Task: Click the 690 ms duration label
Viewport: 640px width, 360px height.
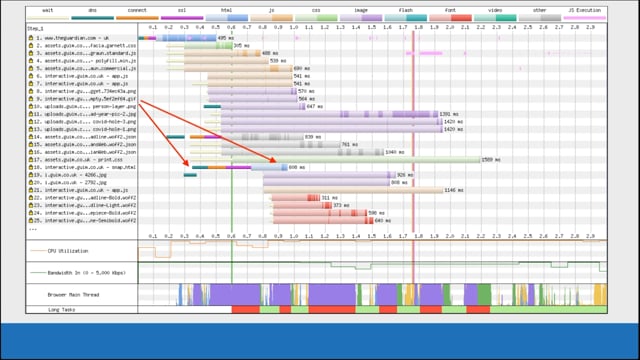Action: pyautogui.click(x=302, y=69)
